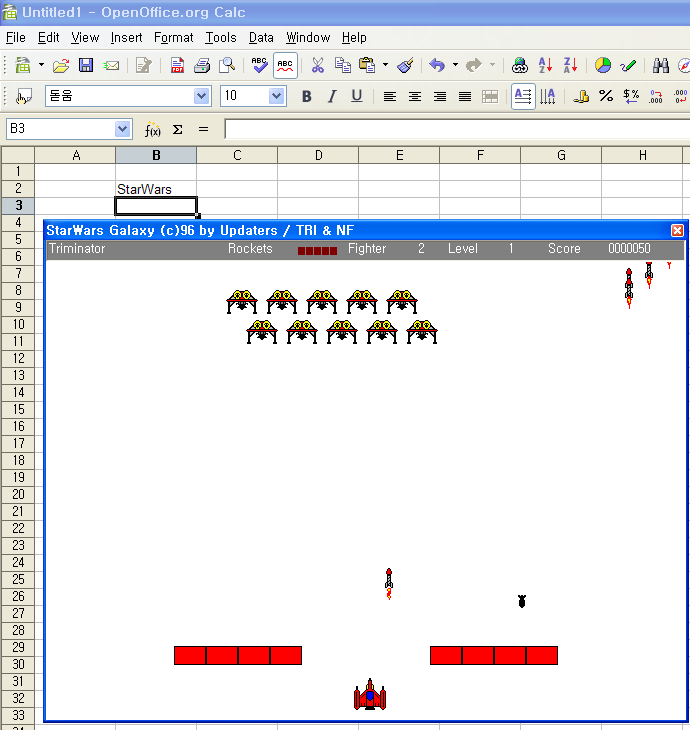Click the Copy icon
Viewport: 690px width, 730px height.
click(x=343, y=65)
